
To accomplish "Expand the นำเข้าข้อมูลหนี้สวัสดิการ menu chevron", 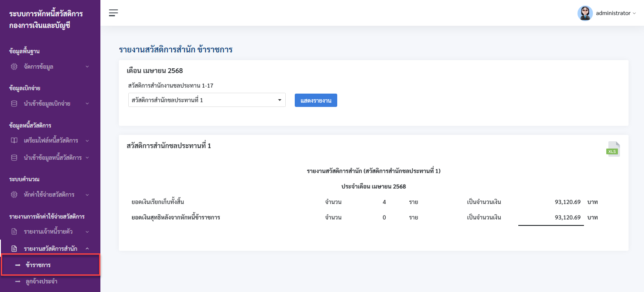I will (87, 158).
